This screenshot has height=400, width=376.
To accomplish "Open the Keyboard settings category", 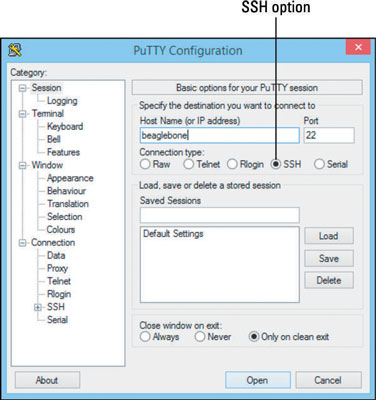I will click(x=65, y=127).
